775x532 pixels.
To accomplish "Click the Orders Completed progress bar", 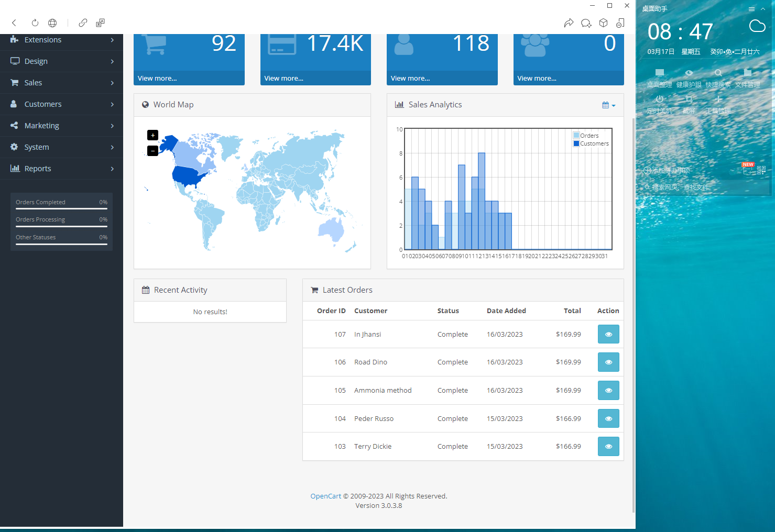I will tap(61, 208).
